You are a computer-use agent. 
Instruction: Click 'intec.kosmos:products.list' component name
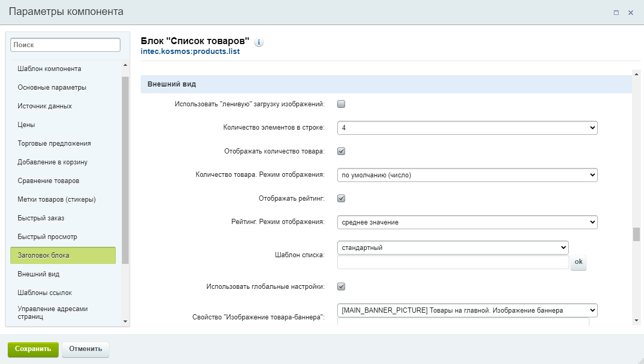click(x=190, y=52)
